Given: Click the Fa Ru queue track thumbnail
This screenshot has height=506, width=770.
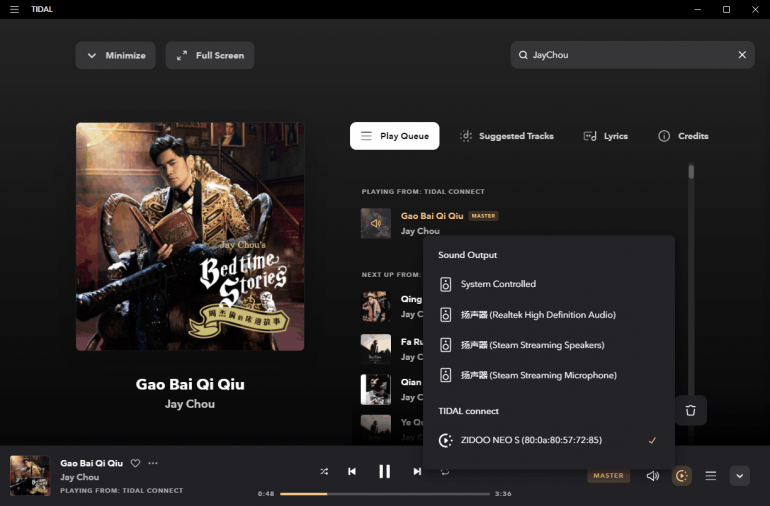Looking at the screenshot, I should [376, 349].
